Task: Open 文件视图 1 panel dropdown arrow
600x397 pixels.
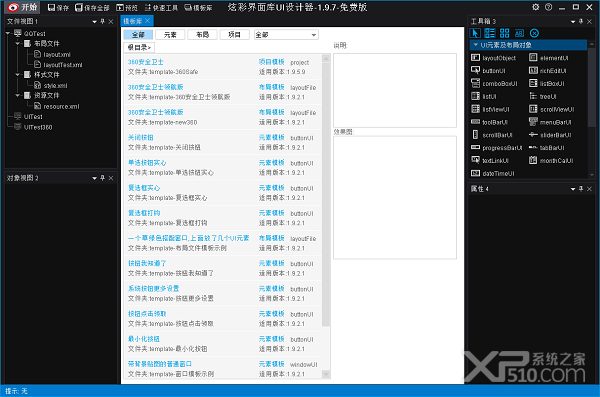Action: (95, 22)
